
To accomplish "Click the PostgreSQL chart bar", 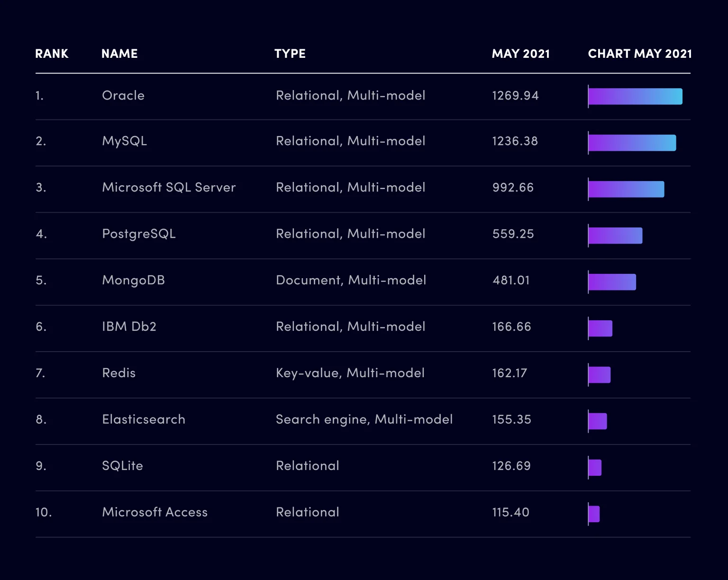I will pyautogui.click(x=615, y=236).
